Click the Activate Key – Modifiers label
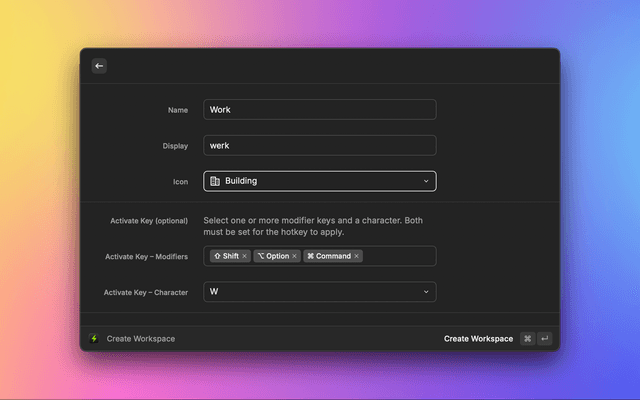This screenshot has height=400, width=640. [147, 257]
